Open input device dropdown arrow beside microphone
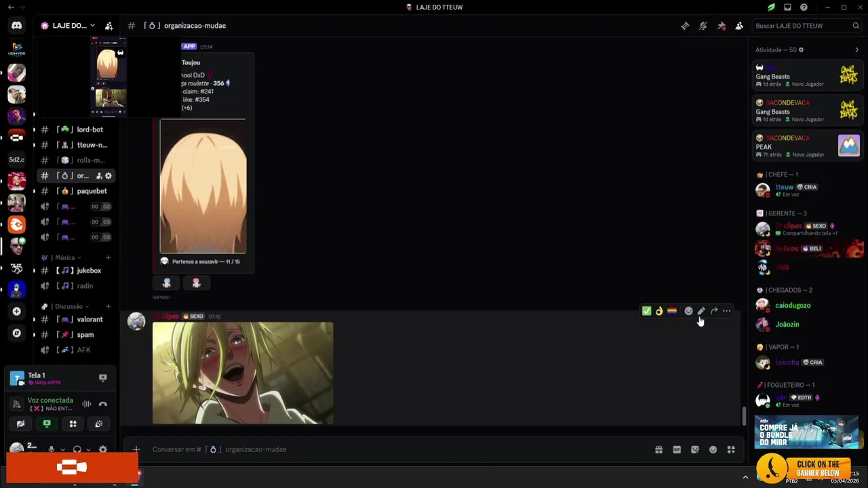 pos(62,449)
